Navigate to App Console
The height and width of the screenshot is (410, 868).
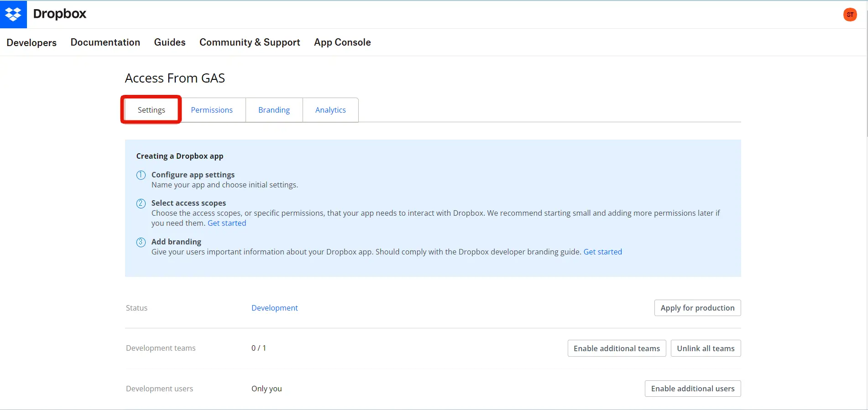342,42
